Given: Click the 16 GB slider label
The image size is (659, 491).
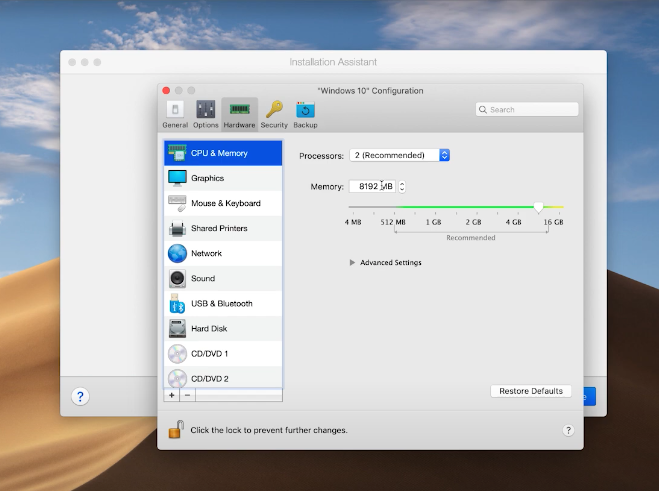Looking at the screenshot, I should coord(553,222).
